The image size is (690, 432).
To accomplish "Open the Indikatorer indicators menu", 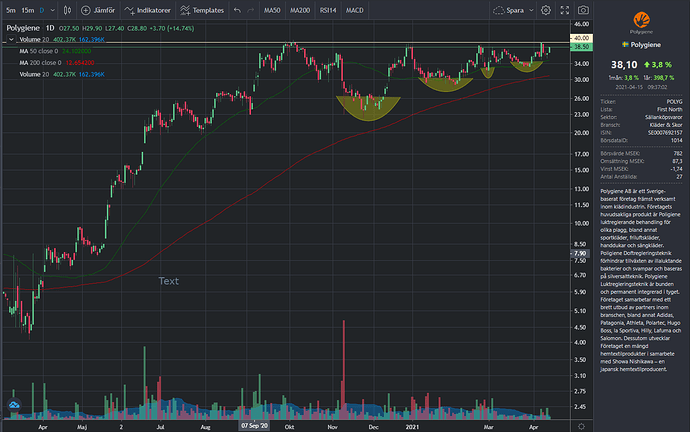I will [147, 10].
